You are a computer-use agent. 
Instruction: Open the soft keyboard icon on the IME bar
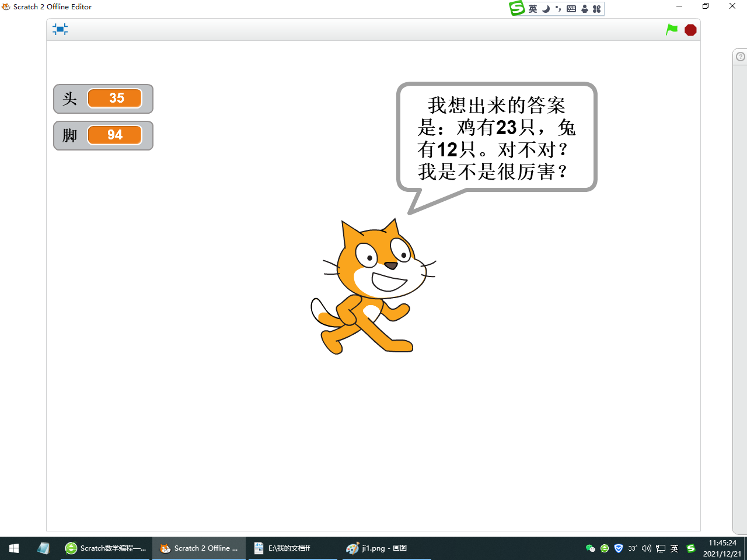(571, 9)
